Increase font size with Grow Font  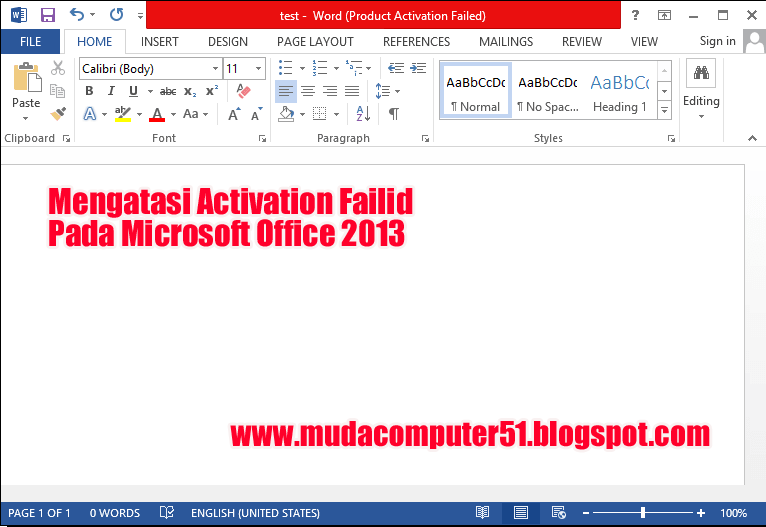click(x=234, y=114)
